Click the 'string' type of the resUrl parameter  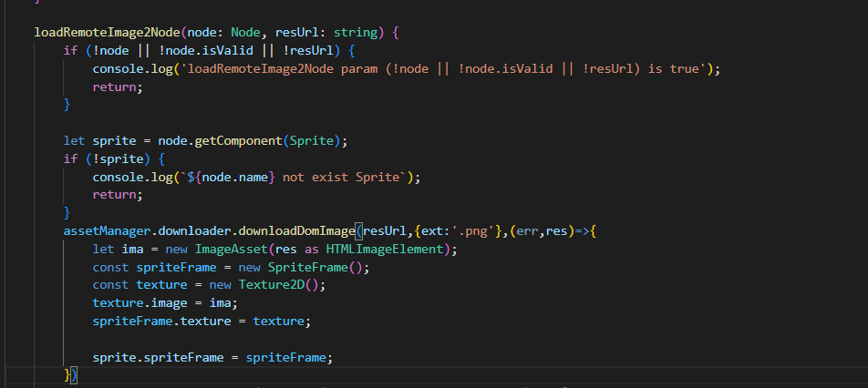tap(356, 33)
